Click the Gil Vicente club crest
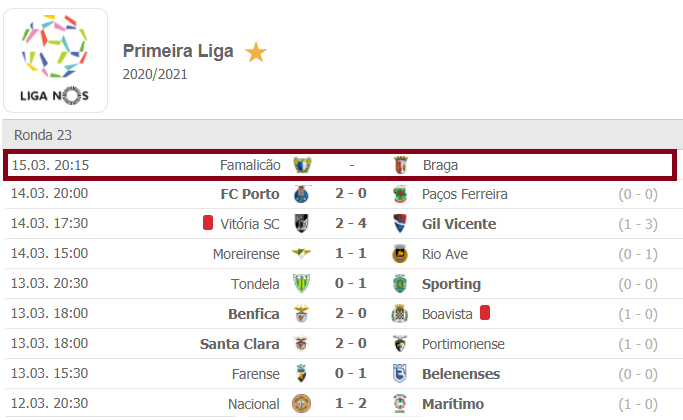683x420 pixels. click(402, 224)
